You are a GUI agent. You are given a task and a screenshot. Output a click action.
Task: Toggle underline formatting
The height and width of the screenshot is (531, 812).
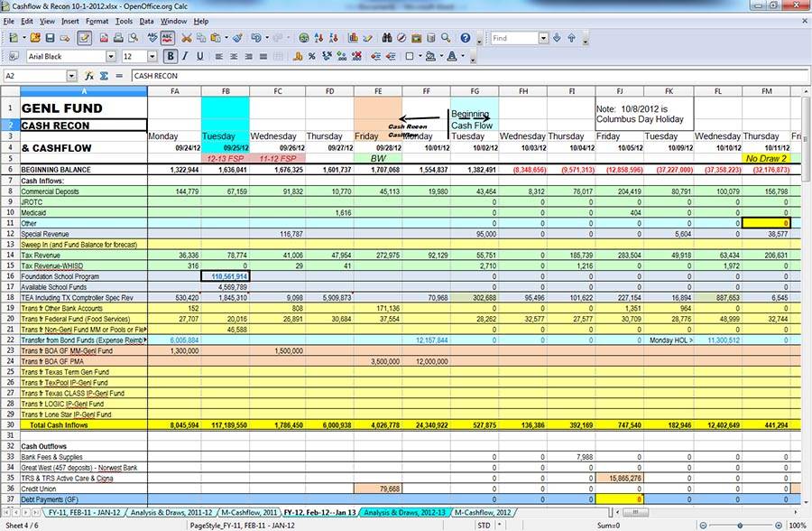click(x=199, y=56)
